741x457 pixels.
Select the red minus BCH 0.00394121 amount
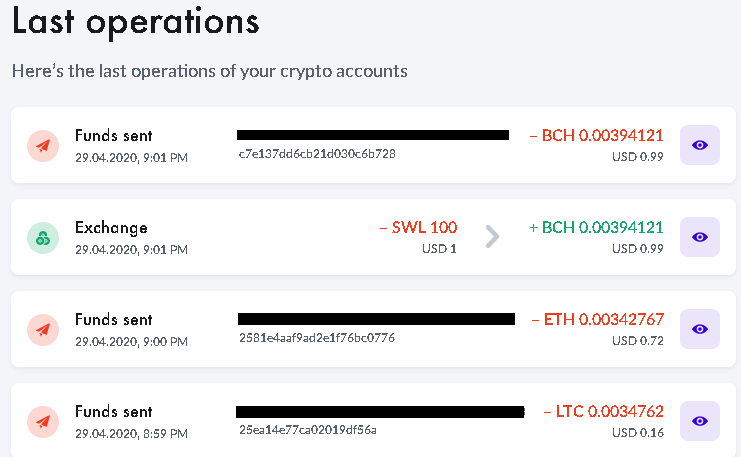click(596, 136)
